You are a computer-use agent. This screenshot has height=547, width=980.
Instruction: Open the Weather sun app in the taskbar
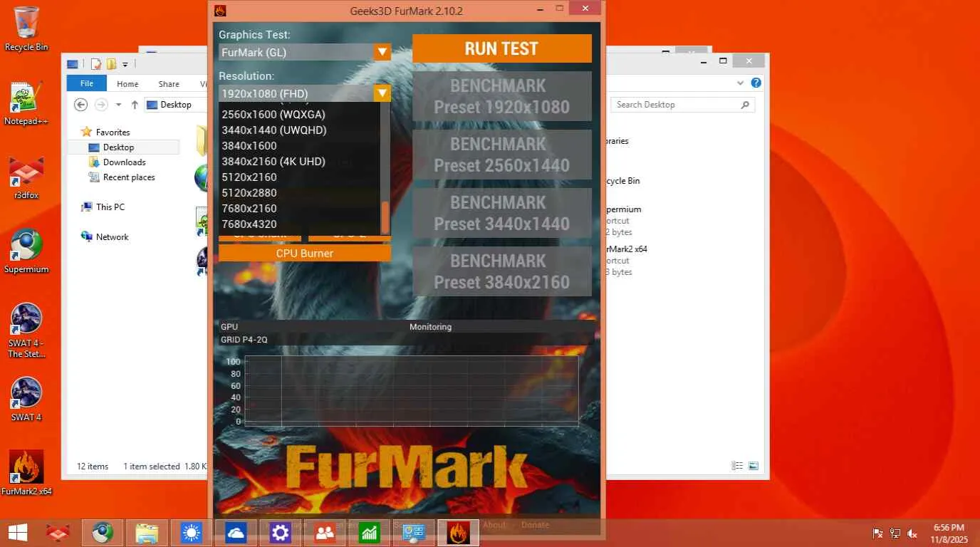click(x=192, y=533)
